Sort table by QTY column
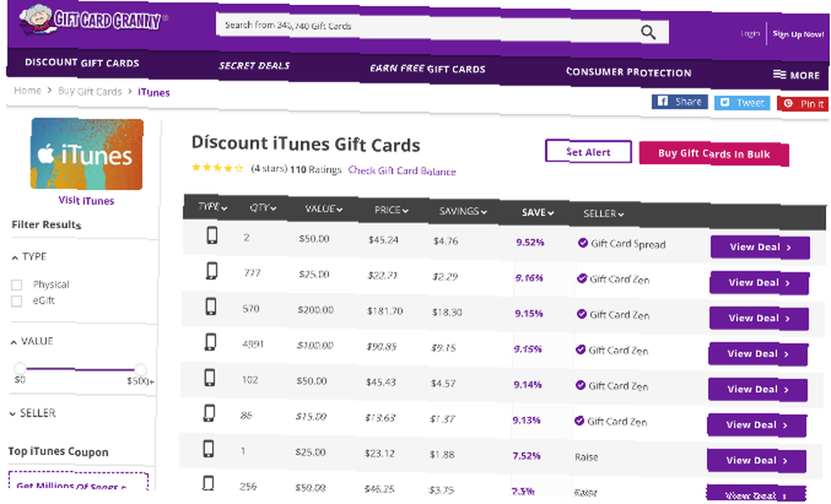The height and width of the screenshot is (504, 831). 263,208
